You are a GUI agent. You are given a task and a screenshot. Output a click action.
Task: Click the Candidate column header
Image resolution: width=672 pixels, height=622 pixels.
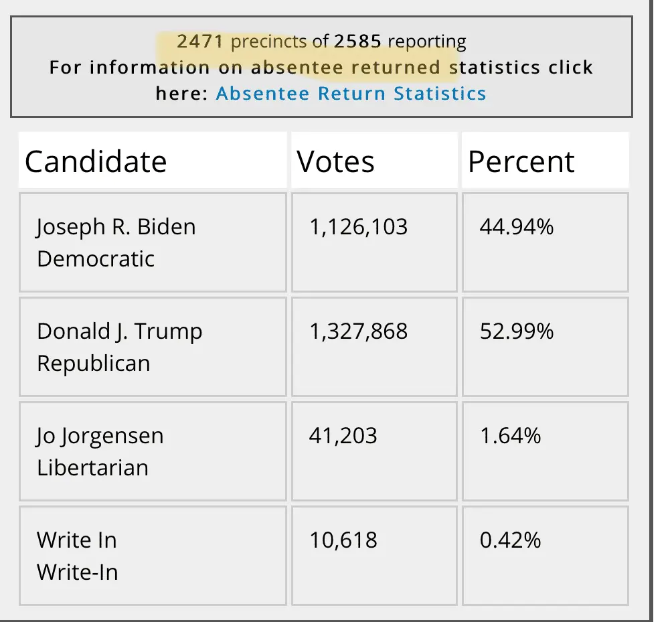(x=96, y=162)
